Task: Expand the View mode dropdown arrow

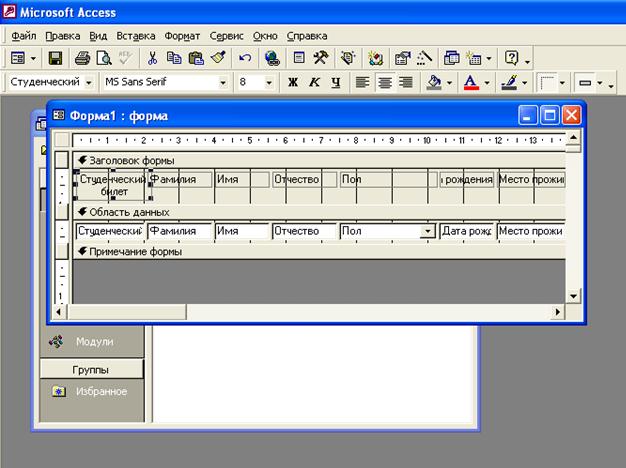Action: 33,59
